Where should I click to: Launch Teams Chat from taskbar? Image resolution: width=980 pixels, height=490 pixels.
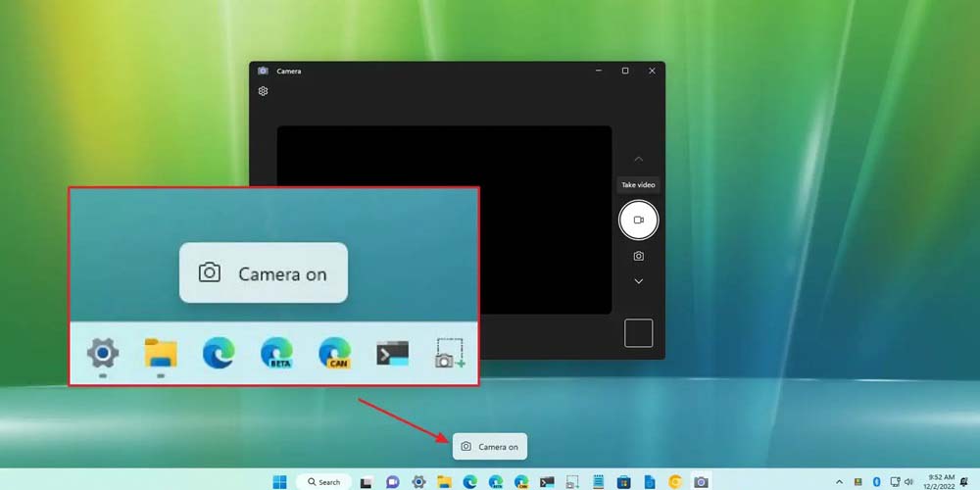click(x=393, y=481)
